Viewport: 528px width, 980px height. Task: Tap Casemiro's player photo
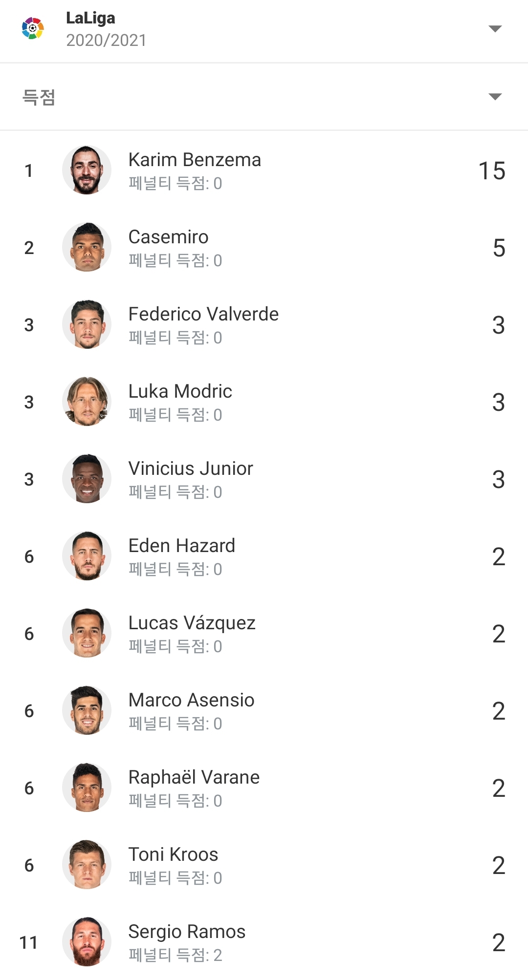point(87,247)
